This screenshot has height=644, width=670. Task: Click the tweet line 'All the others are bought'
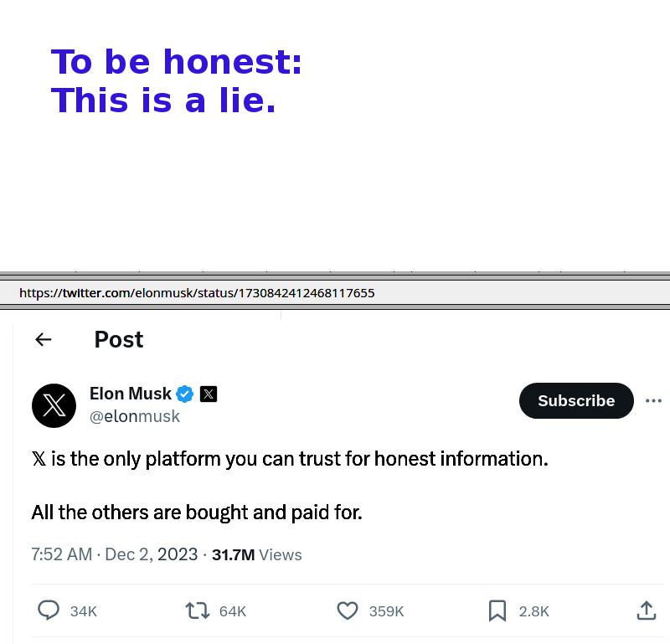[197, 512]
